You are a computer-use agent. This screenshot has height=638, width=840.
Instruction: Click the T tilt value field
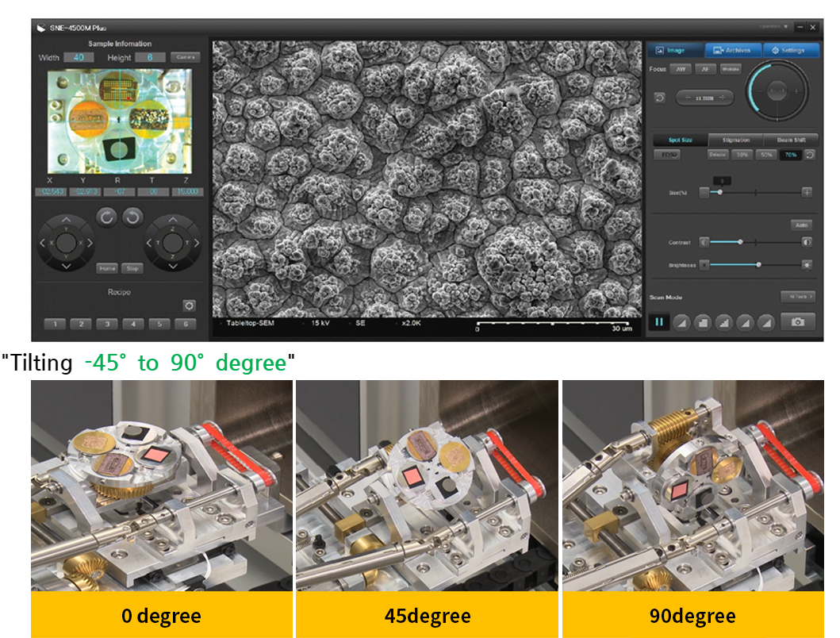point(153,191)
